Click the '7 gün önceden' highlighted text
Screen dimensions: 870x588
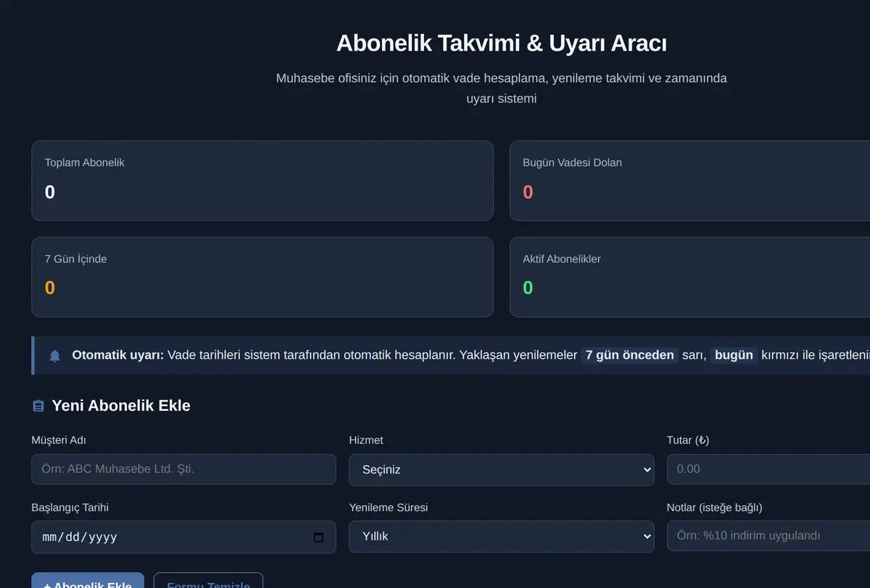(x=630, y=355)
